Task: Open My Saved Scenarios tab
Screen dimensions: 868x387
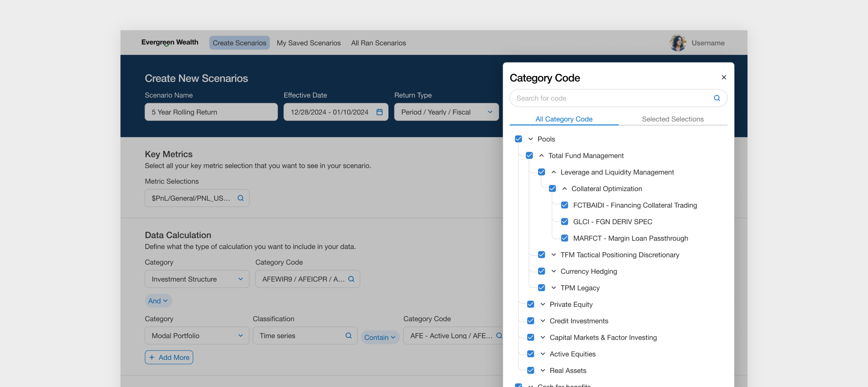Action: tap(308, 43)
